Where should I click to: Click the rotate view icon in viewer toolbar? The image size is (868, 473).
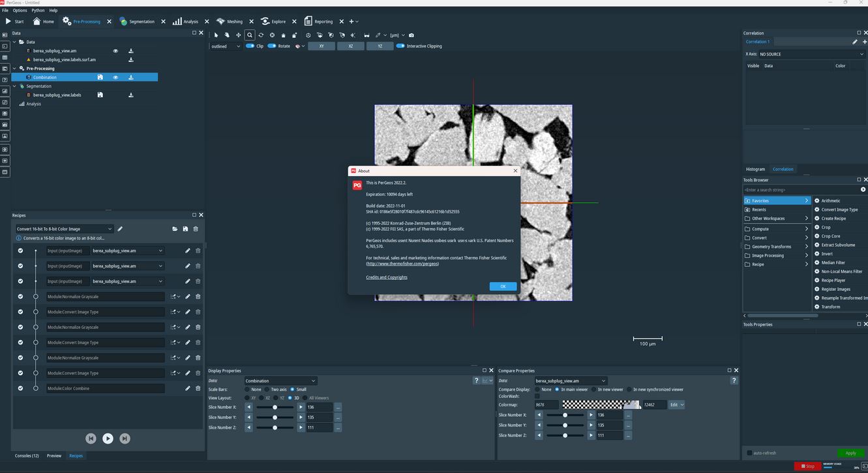[261, 35]
